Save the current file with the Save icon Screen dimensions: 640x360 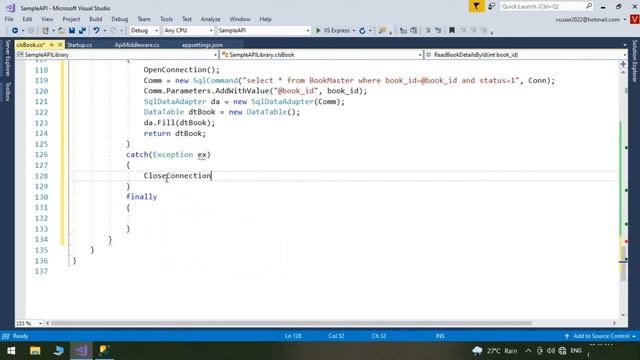pos(72,31)
